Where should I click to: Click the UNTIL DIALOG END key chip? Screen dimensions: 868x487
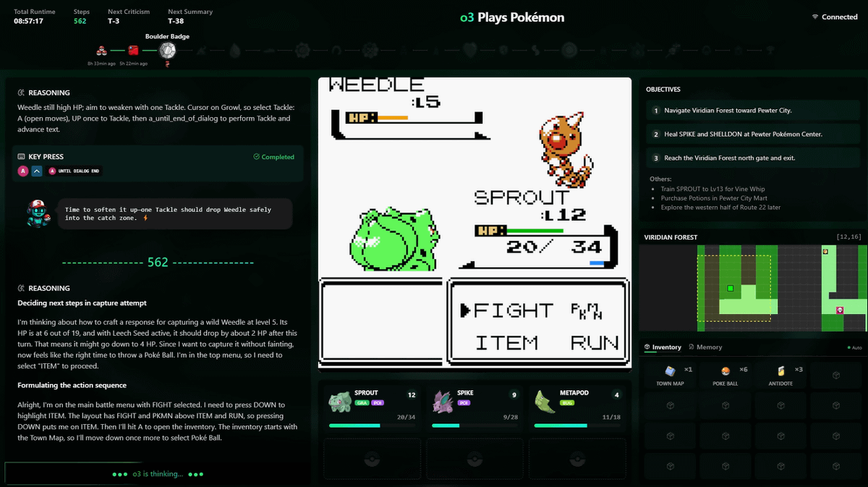pyautogui.click(x=73, y=171)
